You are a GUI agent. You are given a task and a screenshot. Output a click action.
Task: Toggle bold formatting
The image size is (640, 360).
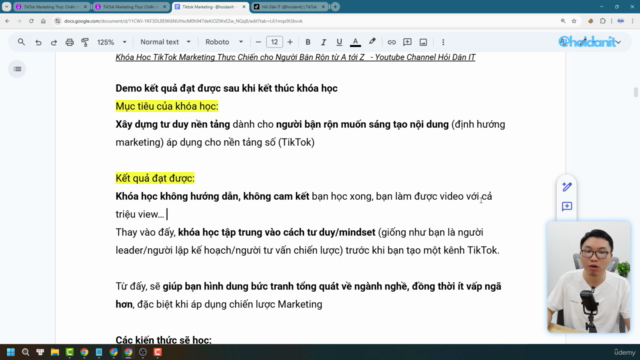[x=308, y=42]
